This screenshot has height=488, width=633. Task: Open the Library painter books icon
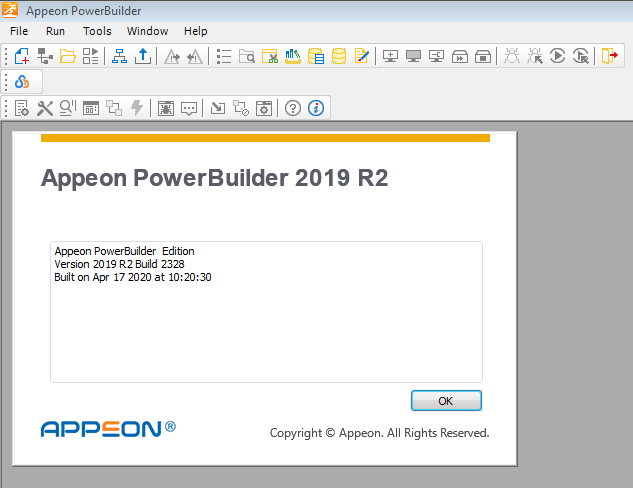pyautogui.click(x=293, y=56)
